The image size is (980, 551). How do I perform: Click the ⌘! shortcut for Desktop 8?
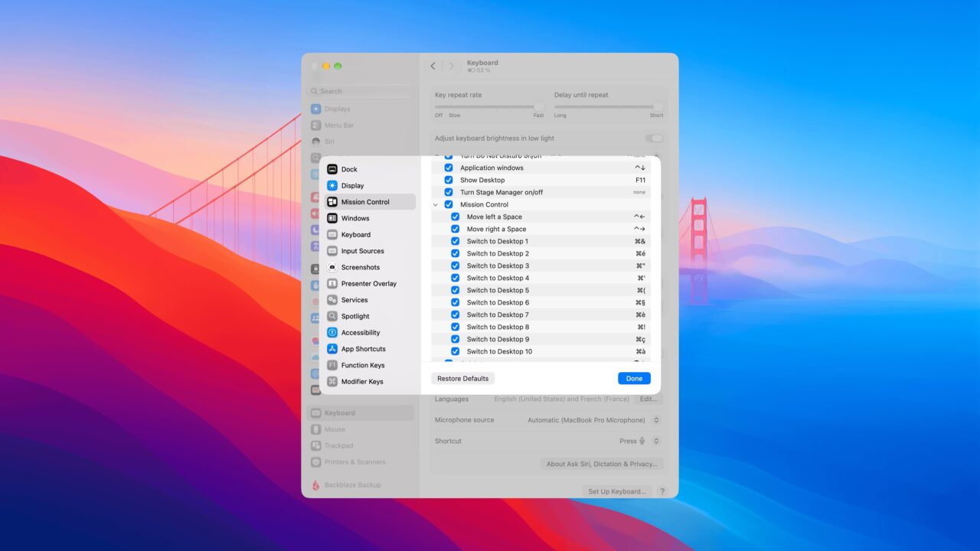click(641, 327)
